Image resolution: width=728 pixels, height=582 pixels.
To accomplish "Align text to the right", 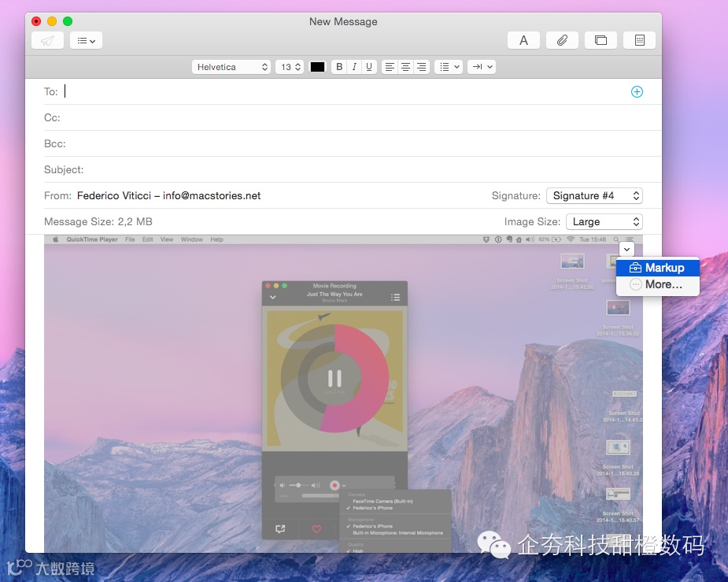I will tap(422, 67).
